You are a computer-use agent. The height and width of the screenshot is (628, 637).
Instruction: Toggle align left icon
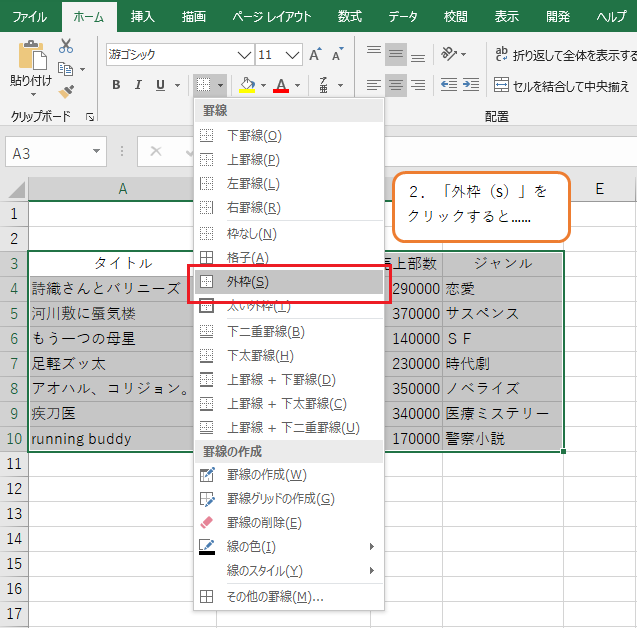tap(374, 85)
